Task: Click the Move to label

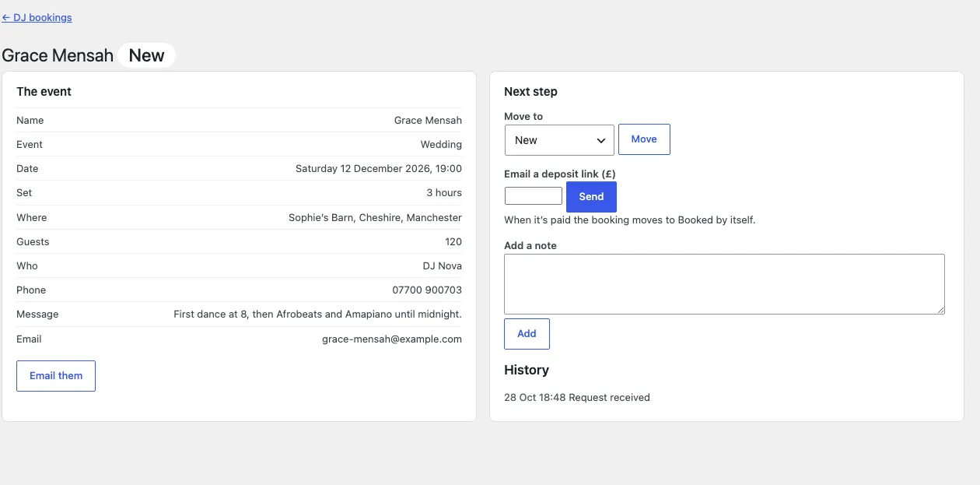Action: [x=523, y=117]
